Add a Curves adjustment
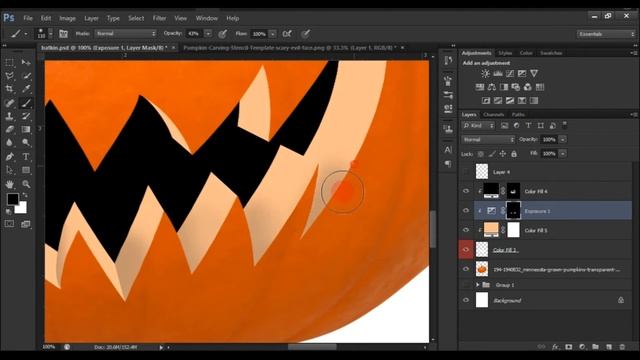This screenshot has width=640, height=360. tap(510, 73)
